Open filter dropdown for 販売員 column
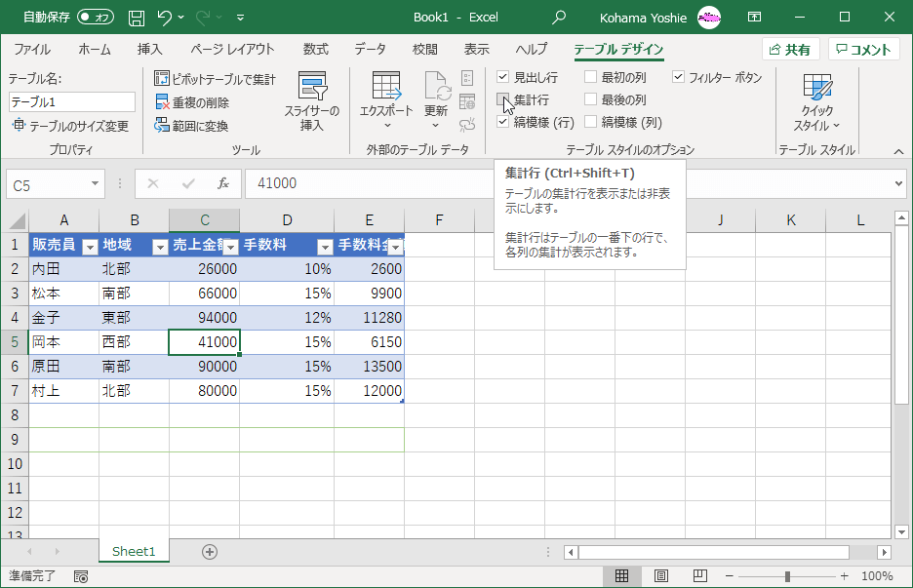 click(x=90, y=248)
